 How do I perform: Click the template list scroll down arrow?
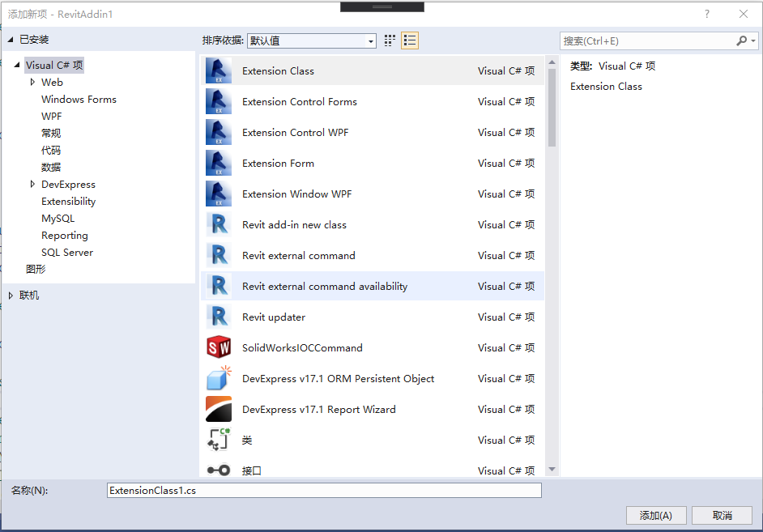pos(552,470)
